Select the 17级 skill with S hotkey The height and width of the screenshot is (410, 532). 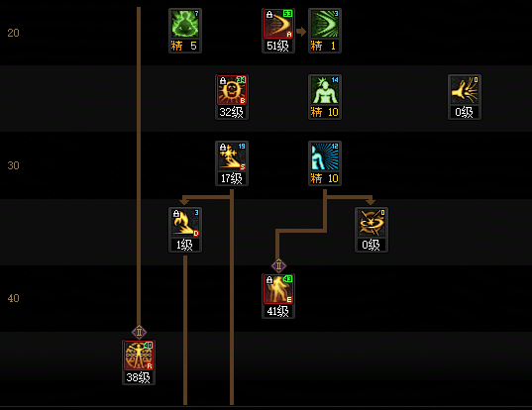click(x=232, y=156)
